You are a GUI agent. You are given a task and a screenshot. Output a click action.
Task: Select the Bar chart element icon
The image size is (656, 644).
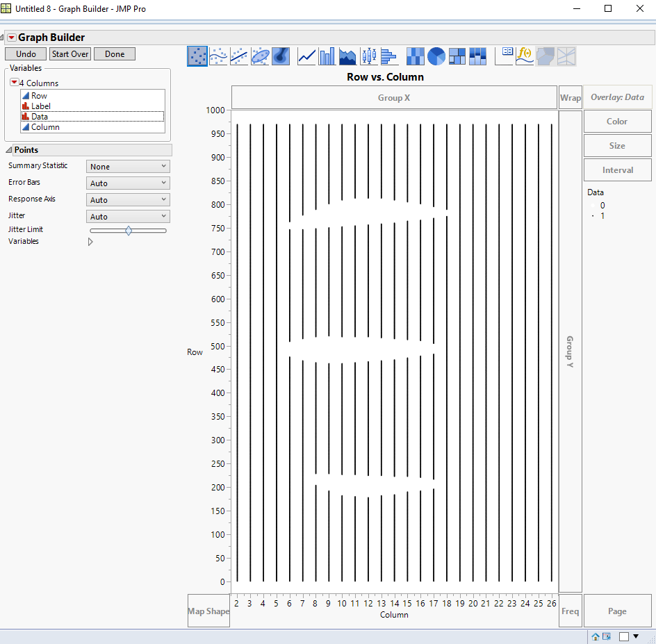point(327,56)
